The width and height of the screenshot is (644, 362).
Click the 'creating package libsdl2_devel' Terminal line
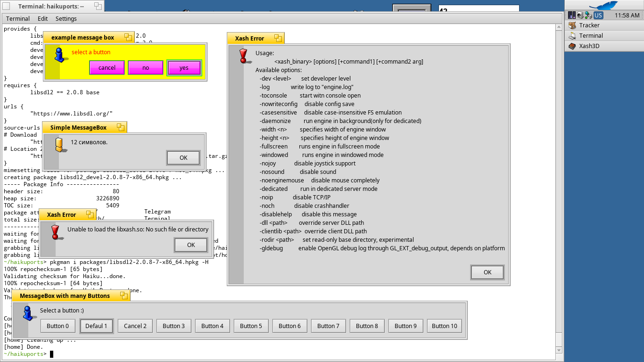tap(93, 178)
